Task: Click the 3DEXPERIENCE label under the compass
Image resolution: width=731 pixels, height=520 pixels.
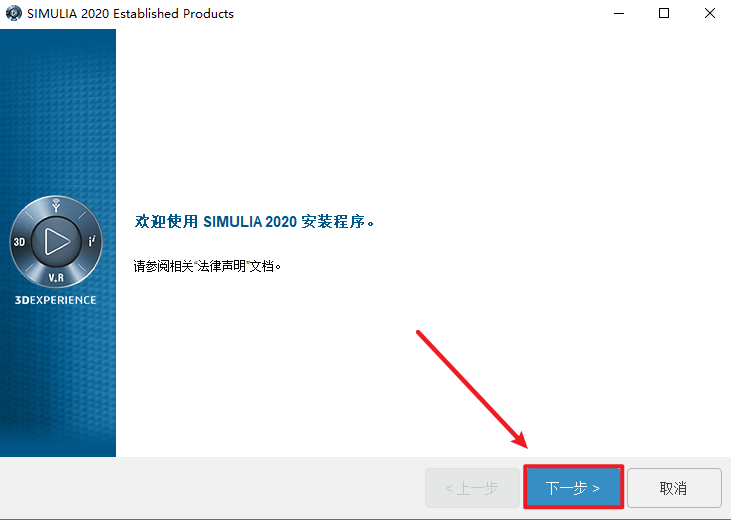Action: 55,300
